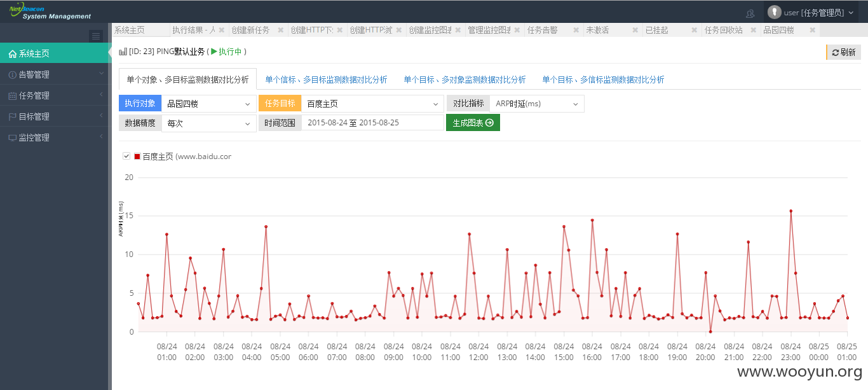Switch to the 任务告警 page tab
This screenshot has height=390, width=868.
tap(542, 30)
